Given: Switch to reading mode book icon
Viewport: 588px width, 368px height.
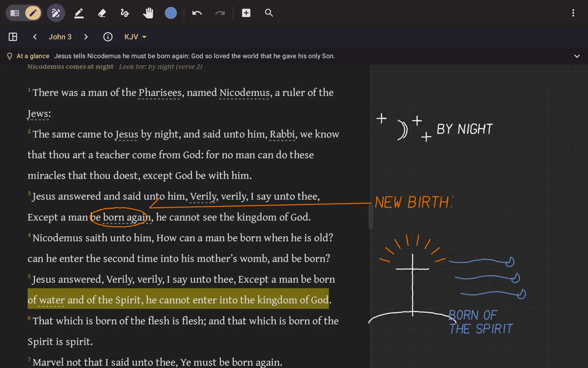Looking at the screenshot, I should pos(15,13).
